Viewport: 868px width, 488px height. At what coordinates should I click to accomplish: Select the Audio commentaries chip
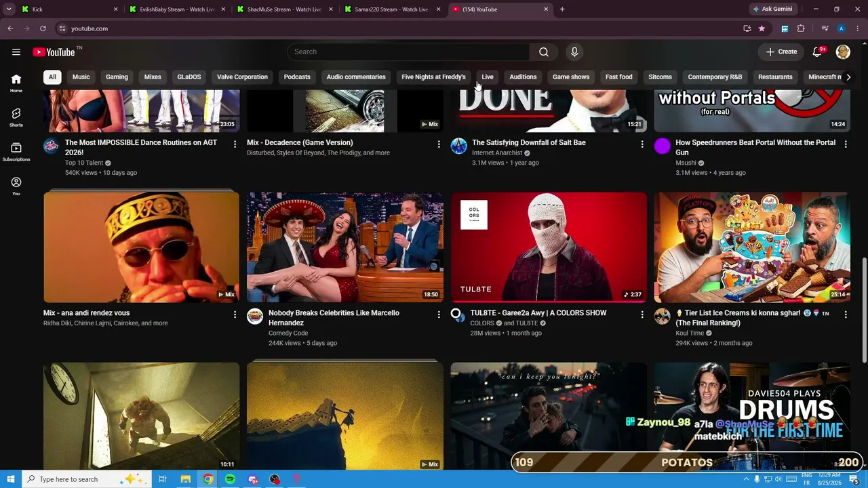click(356, 77)
